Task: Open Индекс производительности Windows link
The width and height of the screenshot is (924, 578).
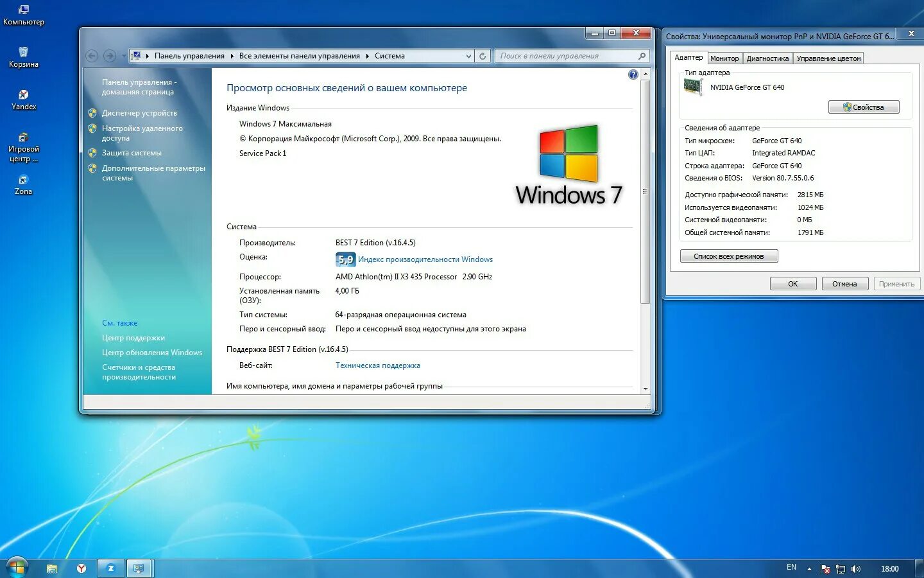Action: pos(425,259)
